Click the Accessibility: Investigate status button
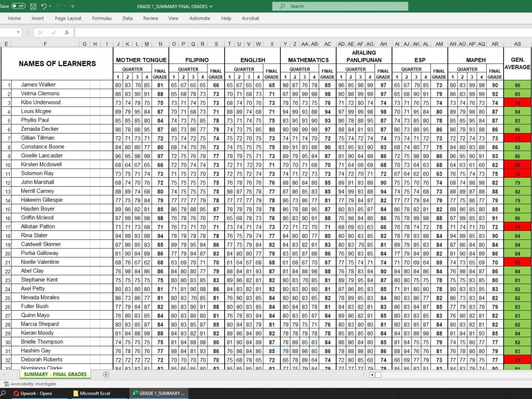 (x=30, y=384)
